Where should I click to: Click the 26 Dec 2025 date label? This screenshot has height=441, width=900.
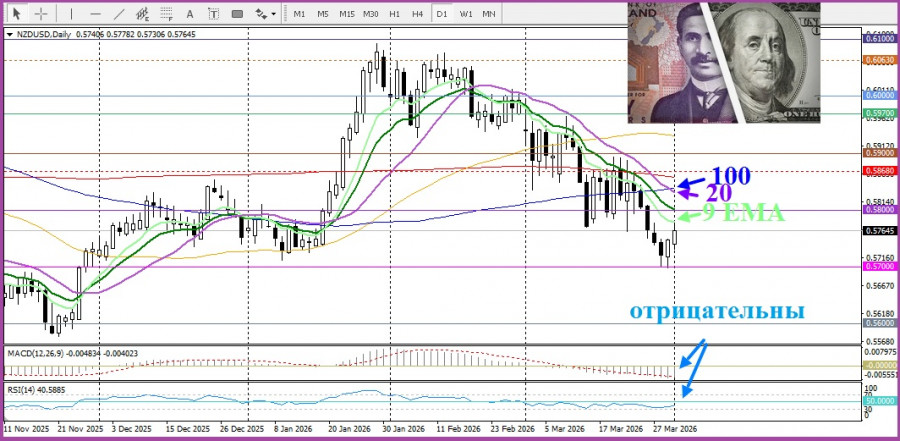click(x=242, y=430)
